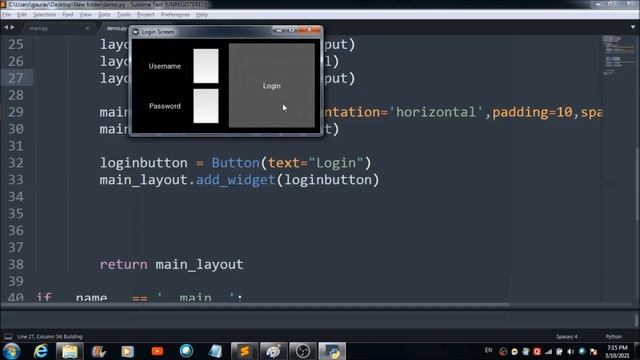
Task: Change indentation via Spaces: 4
Action: (567, 337)
